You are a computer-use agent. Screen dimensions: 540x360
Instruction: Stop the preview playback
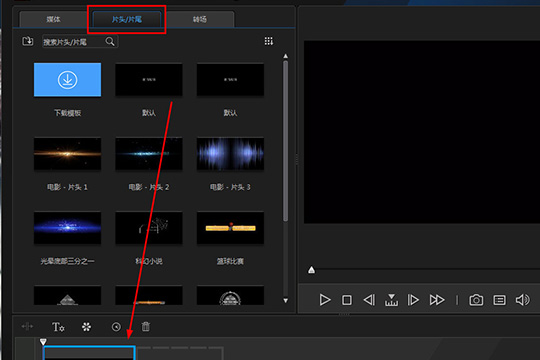347,300
